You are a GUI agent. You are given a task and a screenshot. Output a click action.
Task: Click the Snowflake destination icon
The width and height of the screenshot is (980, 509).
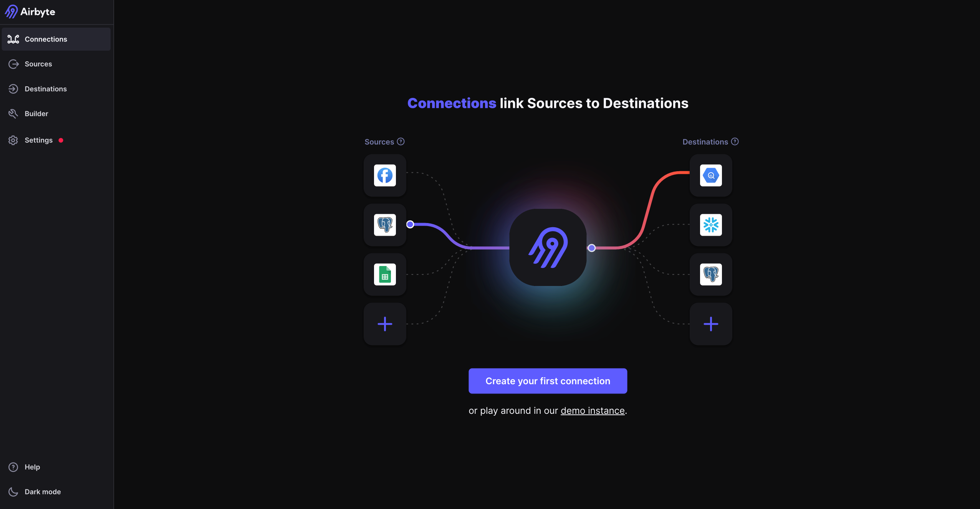click(711, 225)
